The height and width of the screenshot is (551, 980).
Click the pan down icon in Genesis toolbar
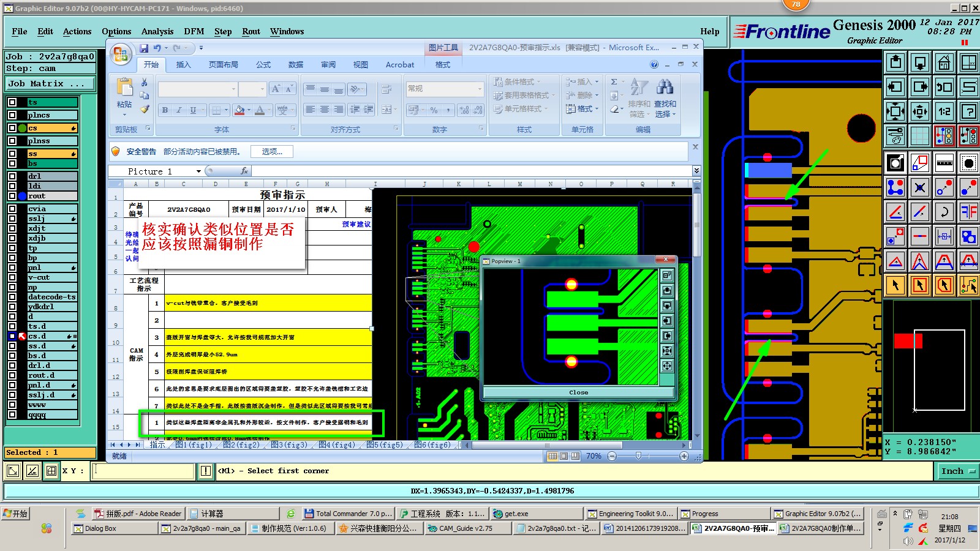coord(920,62)
